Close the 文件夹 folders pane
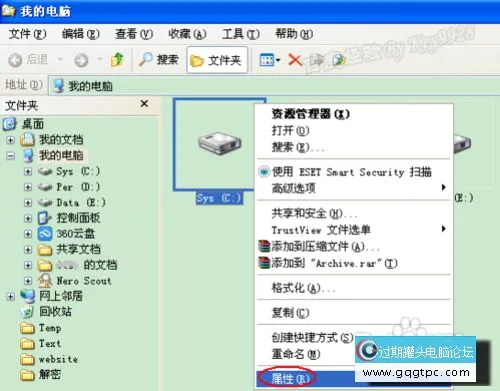Image resolution: width=500 pixels, height=391 pixels. click(x=144, y=104)
